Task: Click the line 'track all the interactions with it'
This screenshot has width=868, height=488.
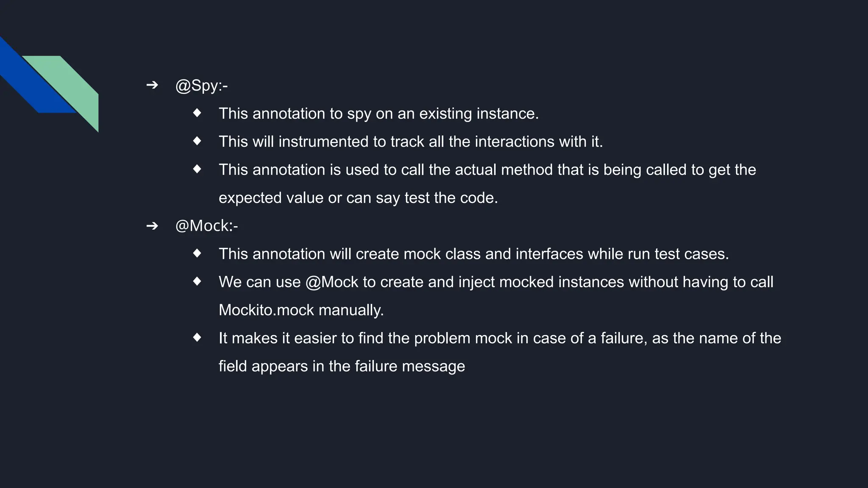Action: [411, 142]
